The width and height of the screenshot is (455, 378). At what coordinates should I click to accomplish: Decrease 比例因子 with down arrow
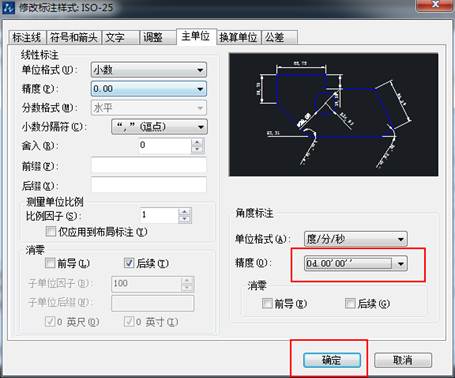click(x=185, y=219)
